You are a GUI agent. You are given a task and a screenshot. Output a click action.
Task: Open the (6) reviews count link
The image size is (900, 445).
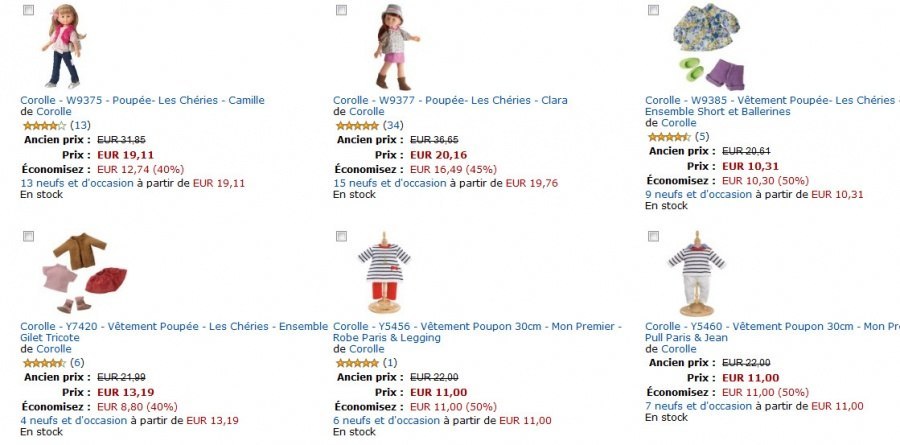pos(77,362)
